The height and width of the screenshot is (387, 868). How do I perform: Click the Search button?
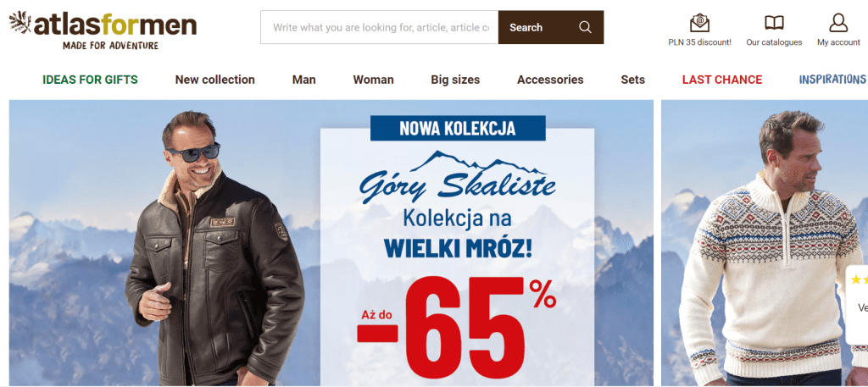point(551,27)
